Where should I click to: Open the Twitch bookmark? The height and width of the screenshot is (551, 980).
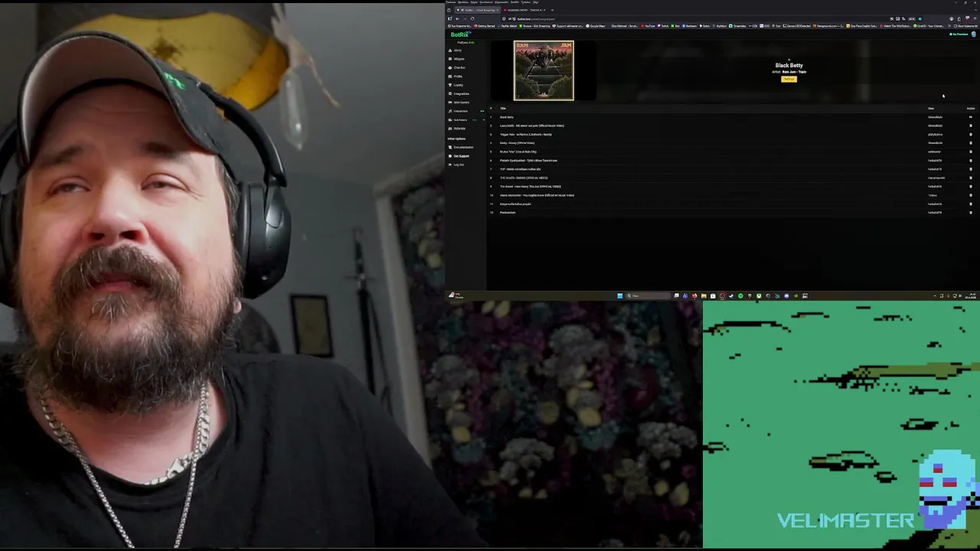[663, 26]
